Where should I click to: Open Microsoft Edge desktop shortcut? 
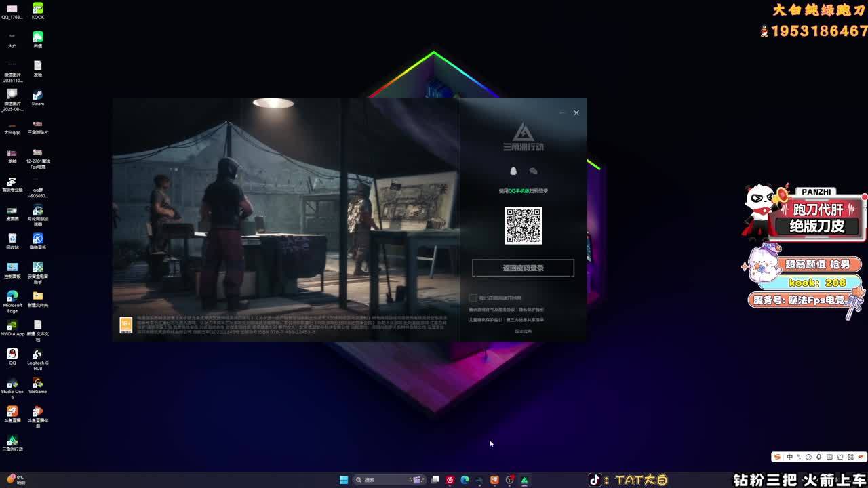click(12, 298)
